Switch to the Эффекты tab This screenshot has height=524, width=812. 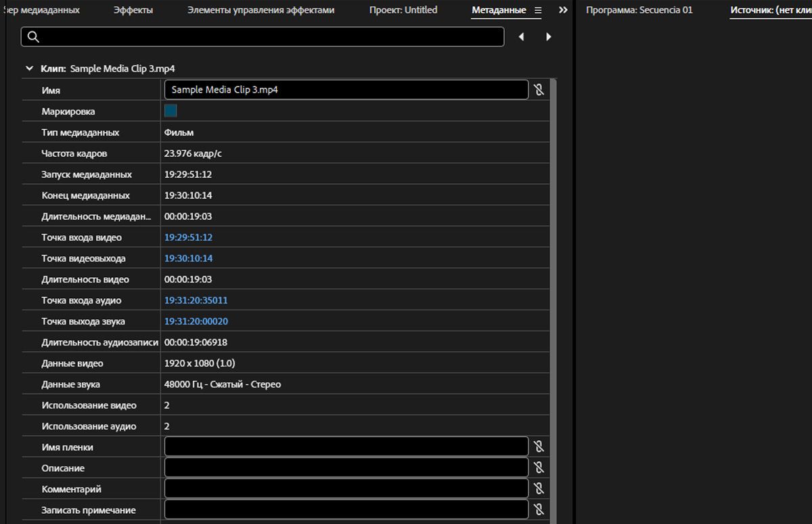tap(133, 10)
